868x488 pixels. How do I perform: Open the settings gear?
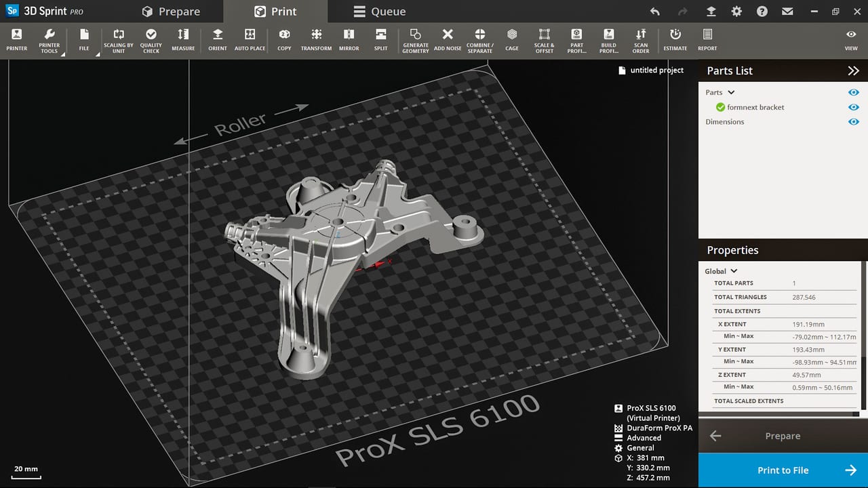[x=736, y=12]
